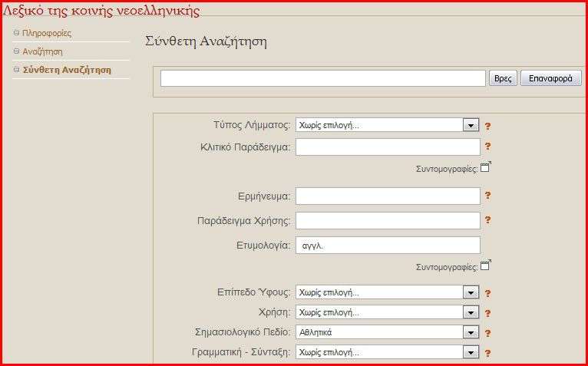Image resolution: width=588 pixels, height=366 pixels.
Task: Click bullet icon beside Σύνθετη Αναζήτηση menu
Action: point(16,69)
